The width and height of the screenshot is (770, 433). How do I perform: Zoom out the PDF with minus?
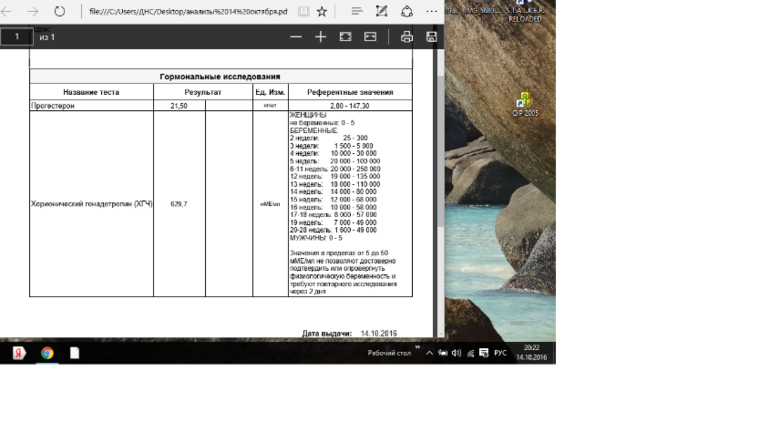pos(295,37)
